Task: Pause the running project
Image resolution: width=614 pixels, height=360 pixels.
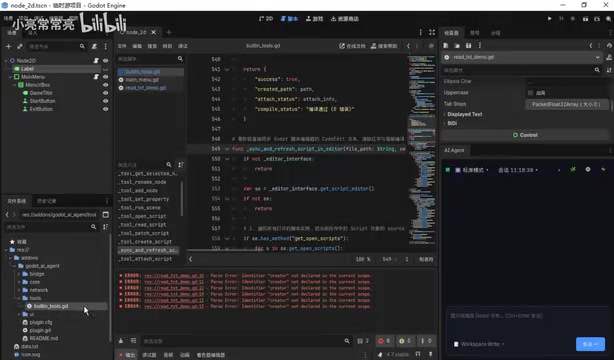Action: click(561, 18)
